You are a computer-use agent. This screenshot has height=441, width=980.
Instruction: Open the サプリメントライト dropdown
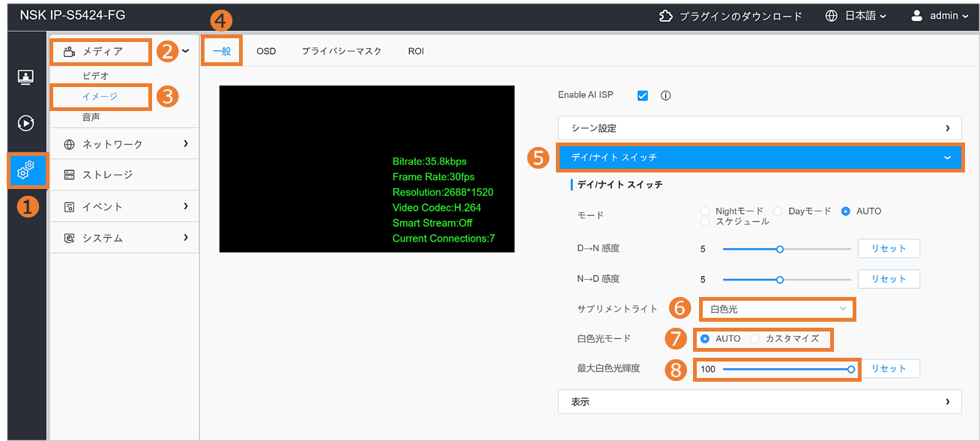click(x=777, y=308)
